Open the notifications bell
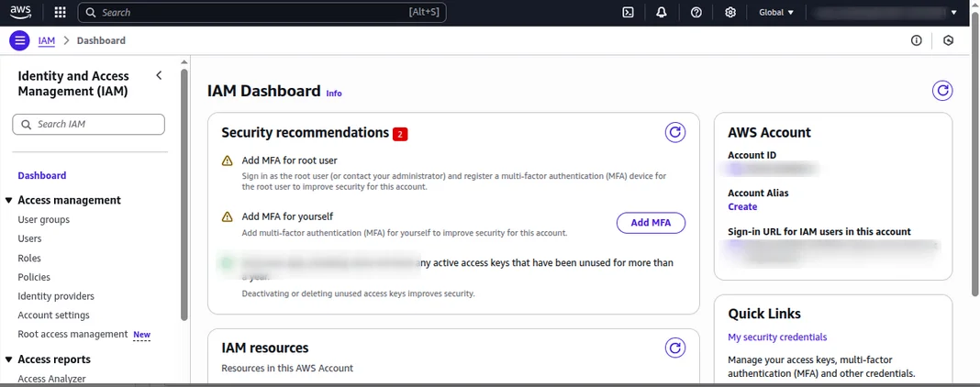The height and width of the screenshot is (387, 980). click(x=662, y=13)
